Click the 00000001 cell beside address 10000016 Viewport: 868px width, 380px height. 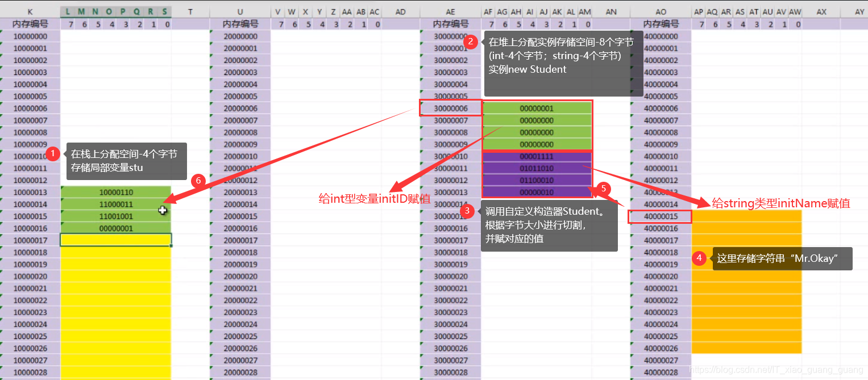pos(116,228)
